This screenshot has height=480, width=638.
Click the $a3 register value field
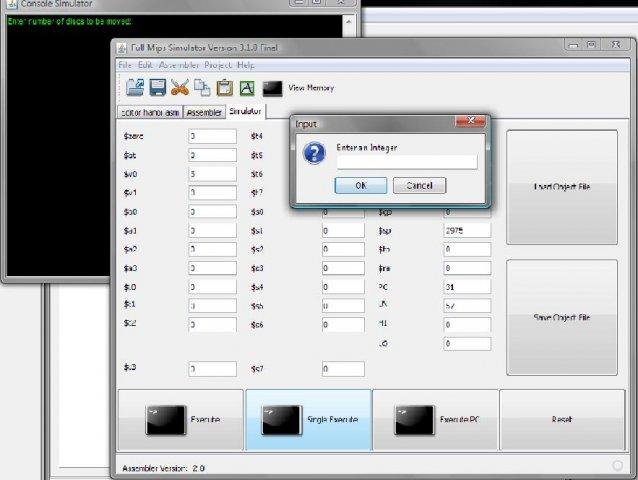(212, 268)
